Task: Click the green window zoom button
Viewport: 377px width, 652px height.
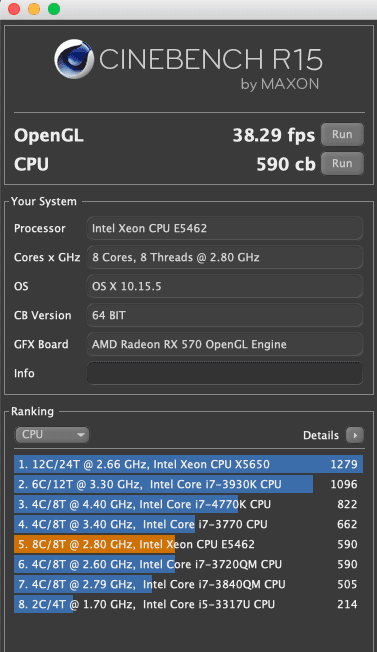Action: 54,9
